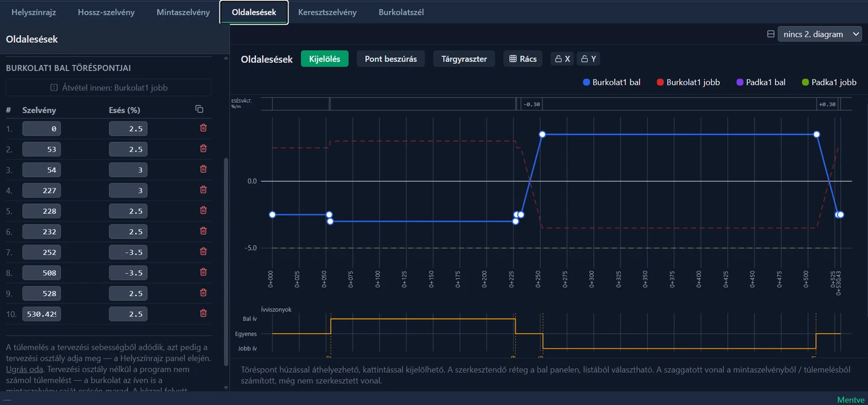Delete breakpoint row 6 with station 232

point(203,231)
